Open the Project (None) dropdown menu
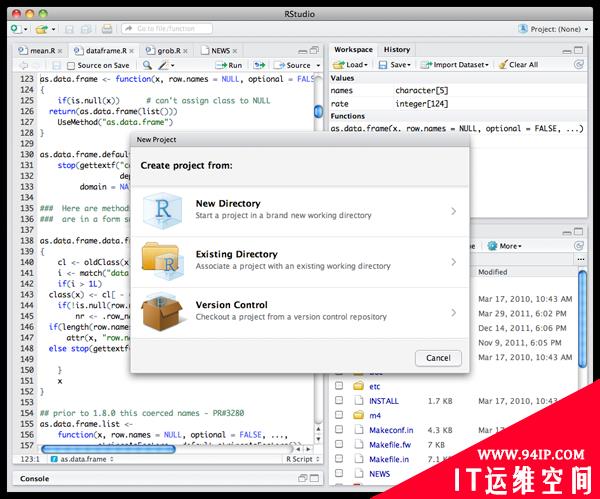The width and height of the screenshot is (600, 499). [x=554, y=29]
